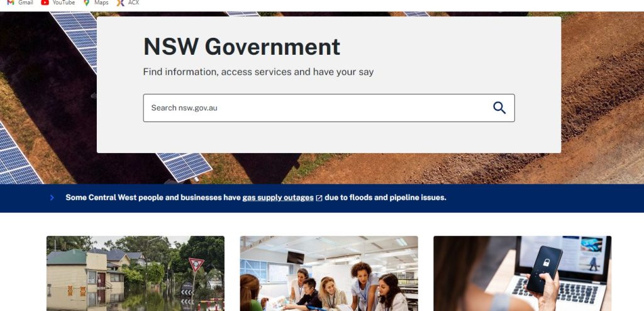Click the NSW Government heading
Viewport: 644px width, 311px height.
(241, 47)
